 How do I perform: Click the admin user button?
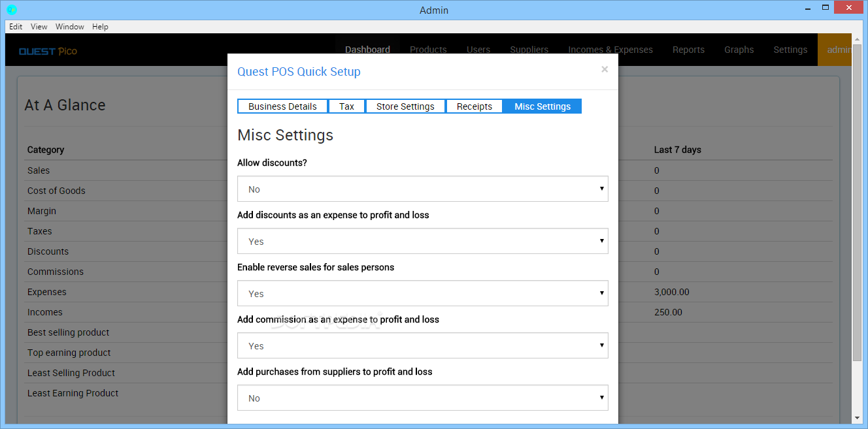point(835,50)
